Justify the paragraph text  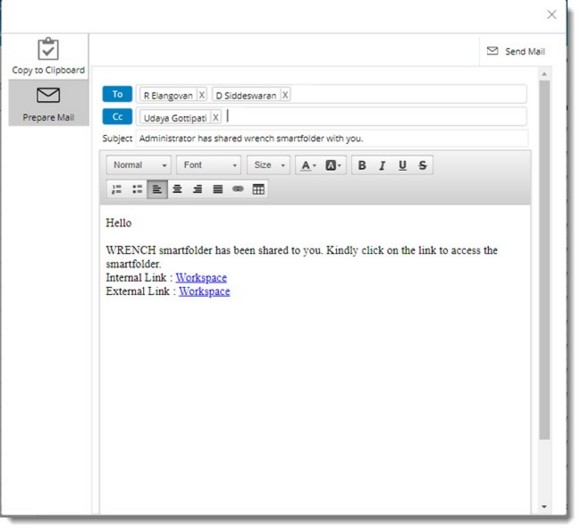[218, 190]
